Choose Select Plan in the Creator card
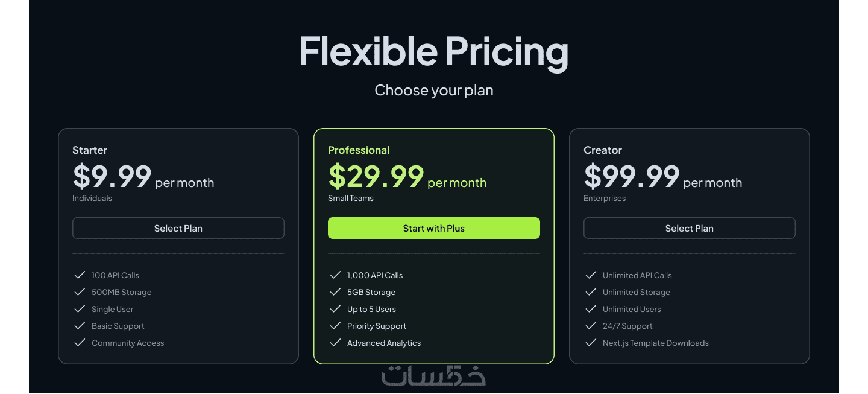 tap(689, 228)
